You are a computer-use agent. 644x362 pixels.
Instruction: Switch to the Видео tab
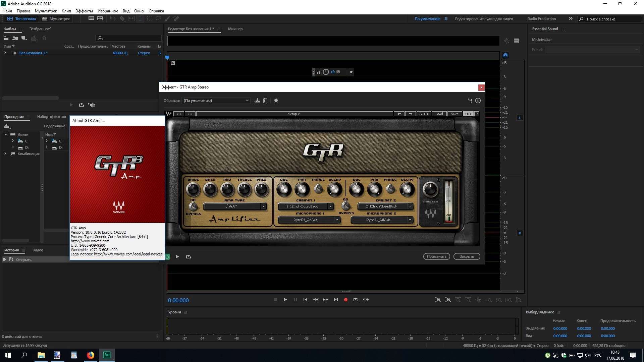[38, 250]
